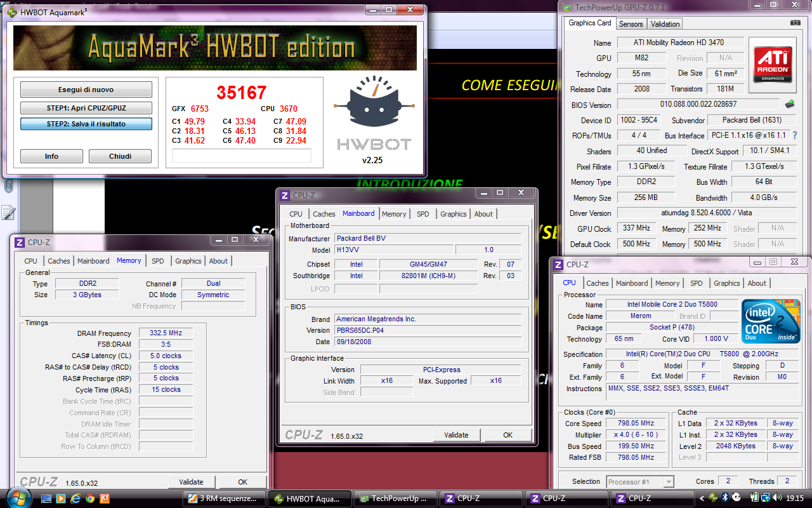Click the notes sidebar icon below paperclip
Screen dimensions: 812x508
pyautogui.click(x=8, y=212)
